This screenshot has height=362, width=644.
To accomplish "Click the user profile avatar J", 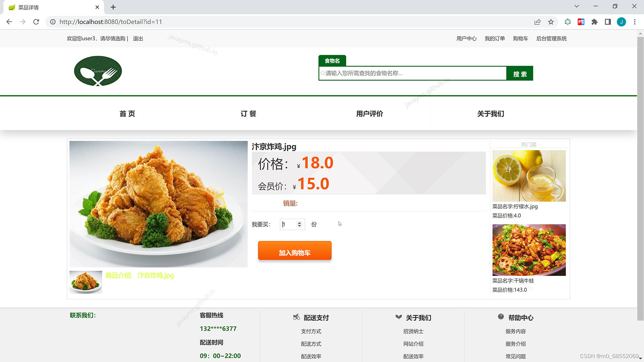I will [621, 22].
